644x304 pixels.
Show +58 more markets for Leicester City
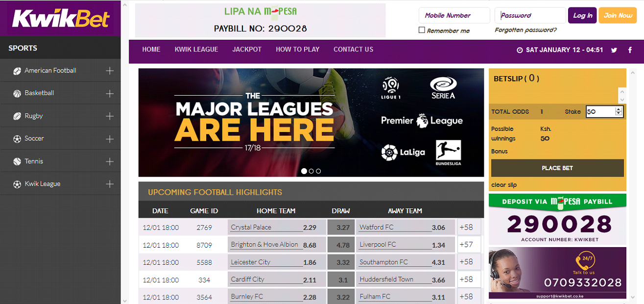pyautogui.click(x=469, y=262)
